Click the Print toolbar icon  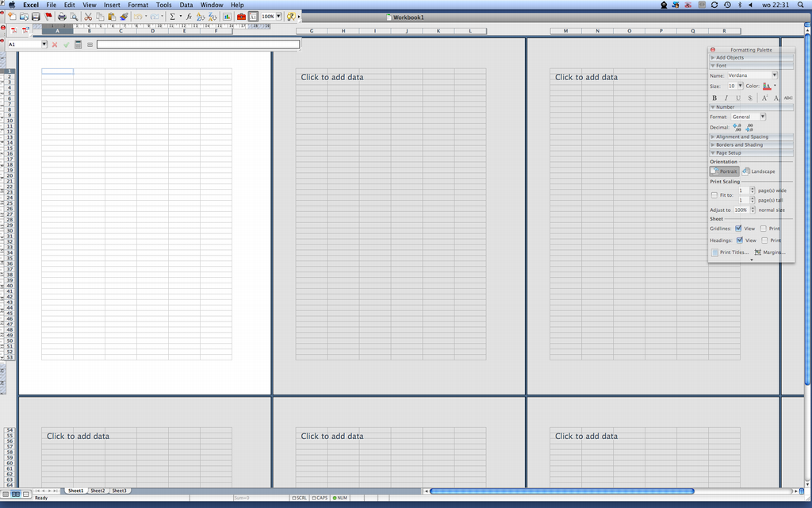click(62, 17)
